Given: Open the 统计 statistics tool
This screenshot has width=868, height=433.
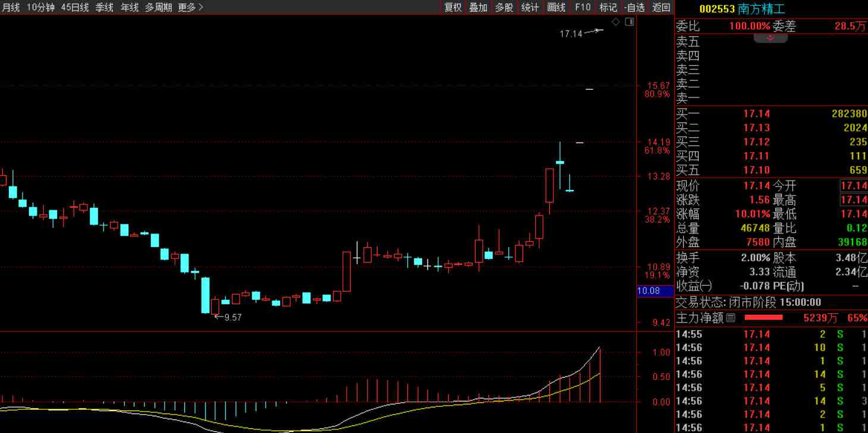Looking at the screenshot, I should tap(530, 7).
